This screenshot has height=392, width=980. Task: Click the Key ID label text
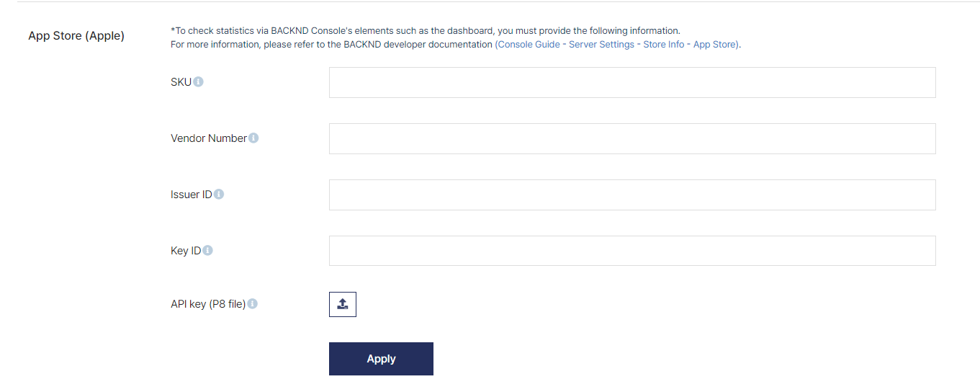[x=186, y=251]
